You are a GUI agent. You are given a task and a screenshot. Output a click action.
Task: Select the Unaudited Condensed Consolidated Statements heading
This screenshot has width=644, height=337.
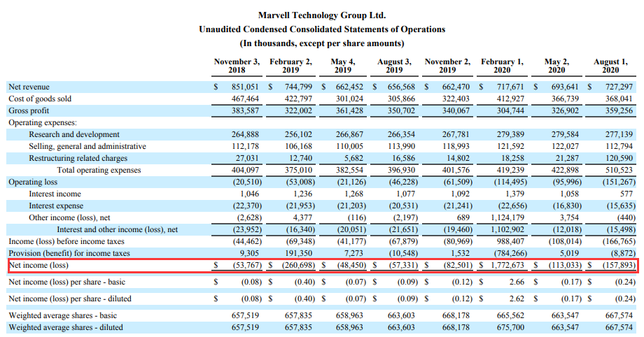coord(321,29)
